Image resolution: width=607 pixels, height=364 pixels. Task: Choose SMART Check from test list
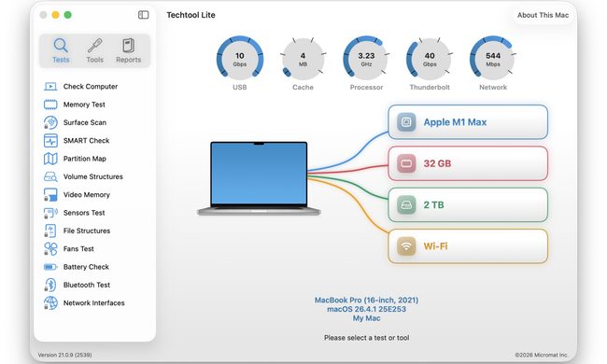click(x=86, y=140)
